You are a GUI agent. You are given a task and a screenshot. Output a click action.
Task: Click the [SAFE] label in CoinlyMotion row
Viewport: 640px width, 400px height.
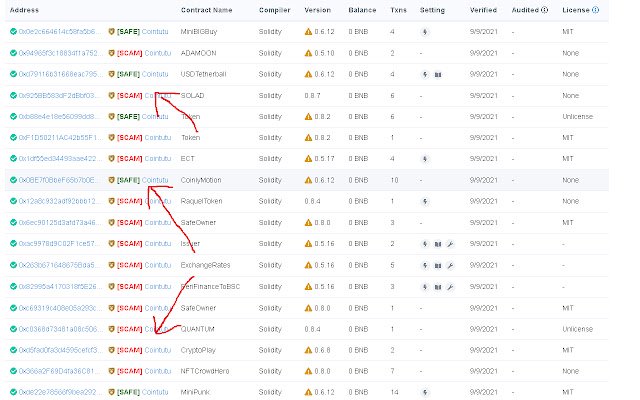point(128,180)
